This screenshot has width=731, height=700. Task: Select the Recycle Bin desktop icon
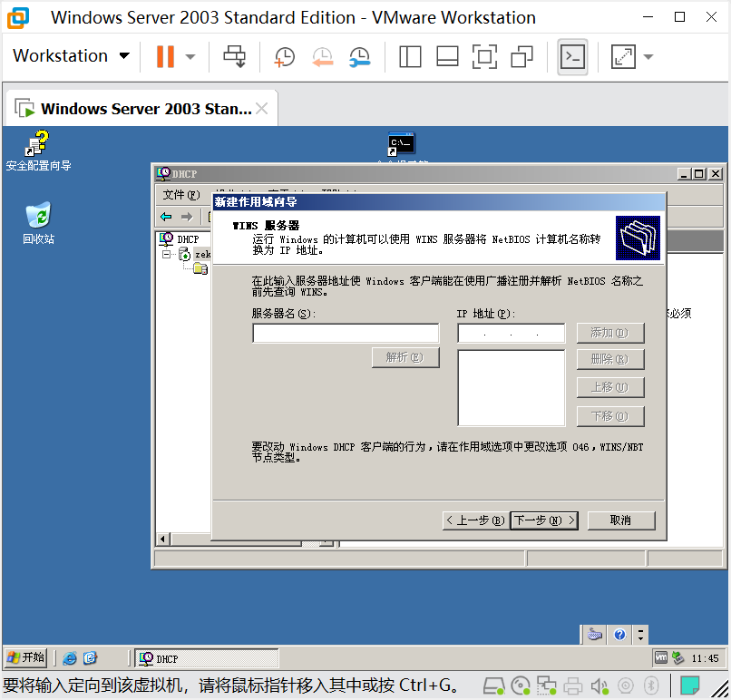[38, 223]
